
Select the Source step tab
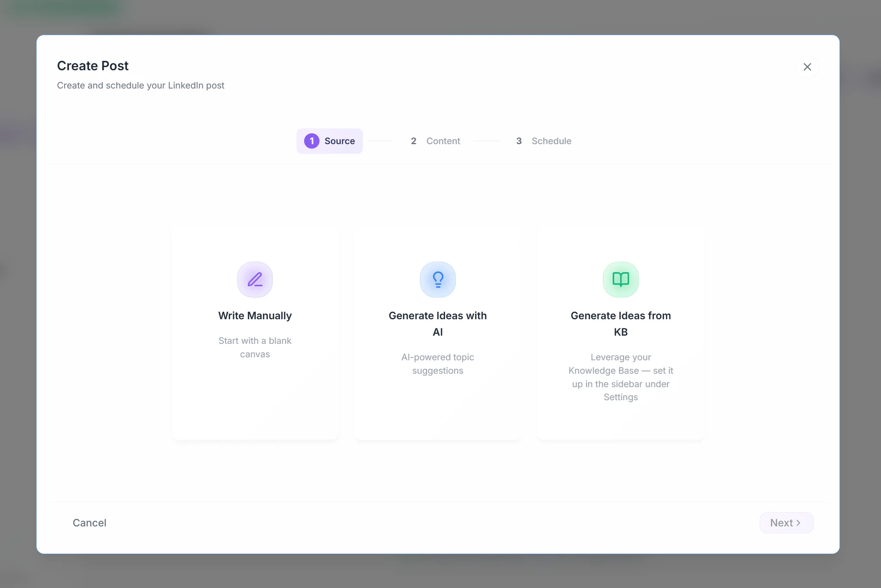point(339,141)
